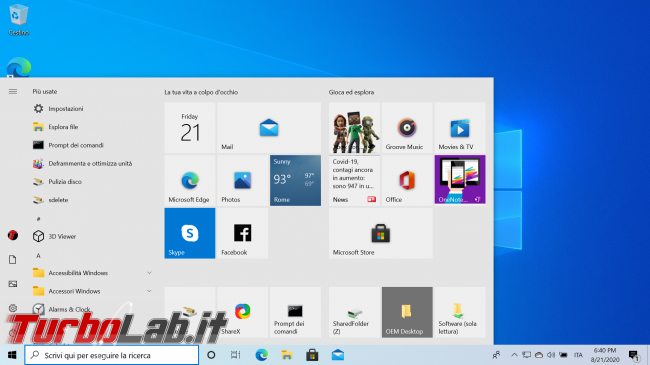Screen dimensions: 650x365
Task: Open Mail from the taskbar
Action: pyautogui.click(x=337, y=355)
